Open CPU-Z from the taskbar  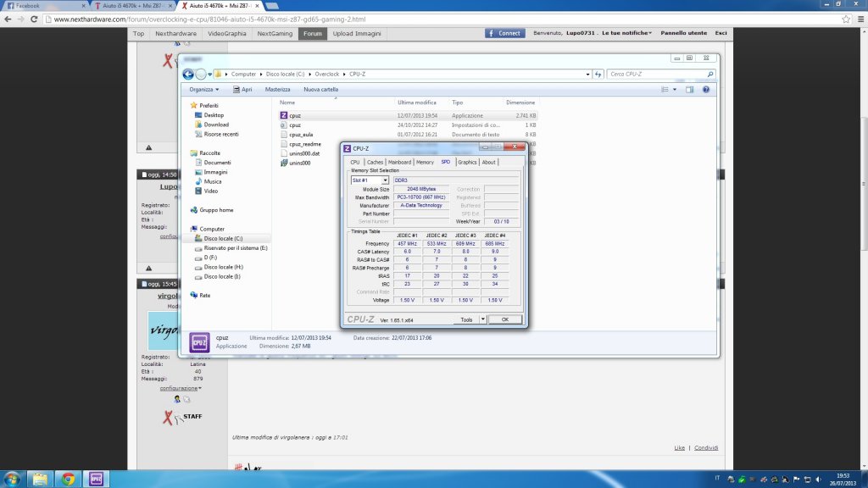[x=97, y=480]
